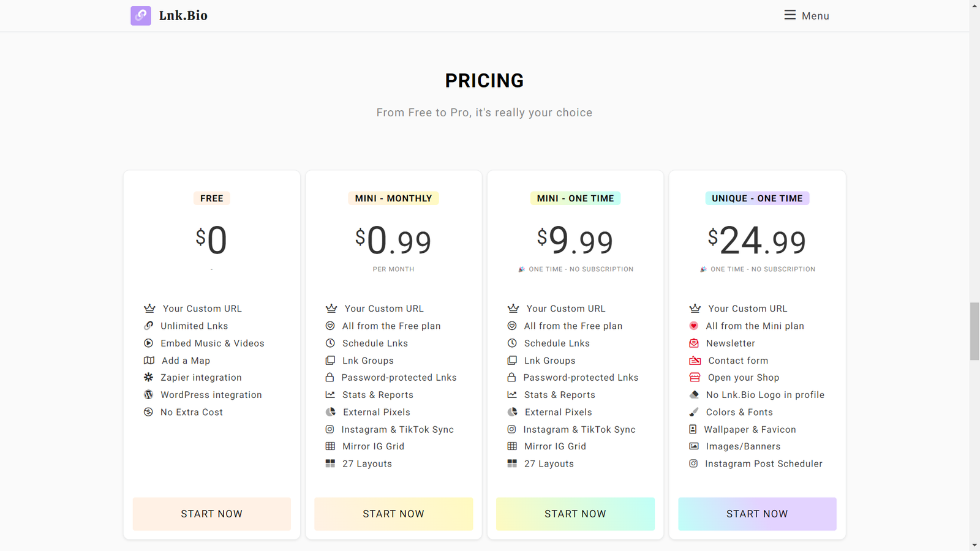Click the WordPress integration icon
Viewport: 980px width, 551px height.
pyautogui.click(x=149, y=395)
